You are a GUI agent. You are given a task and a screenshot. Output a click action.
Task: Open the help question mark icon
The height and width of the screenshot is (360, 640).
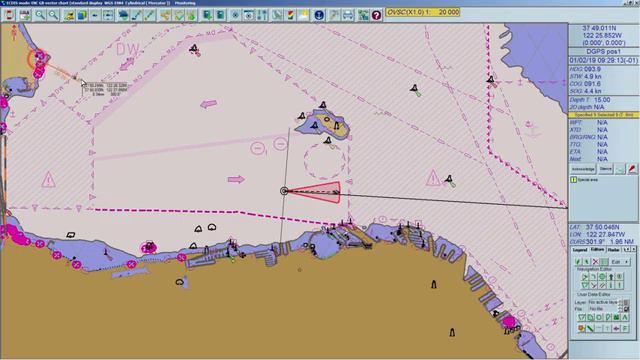376,16
